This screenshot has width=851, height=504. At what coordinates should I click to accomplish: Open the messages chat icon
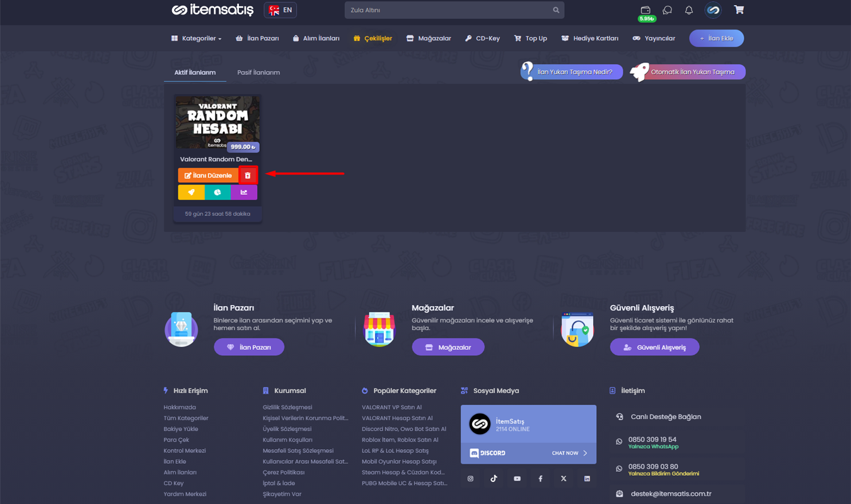(668, 10)
